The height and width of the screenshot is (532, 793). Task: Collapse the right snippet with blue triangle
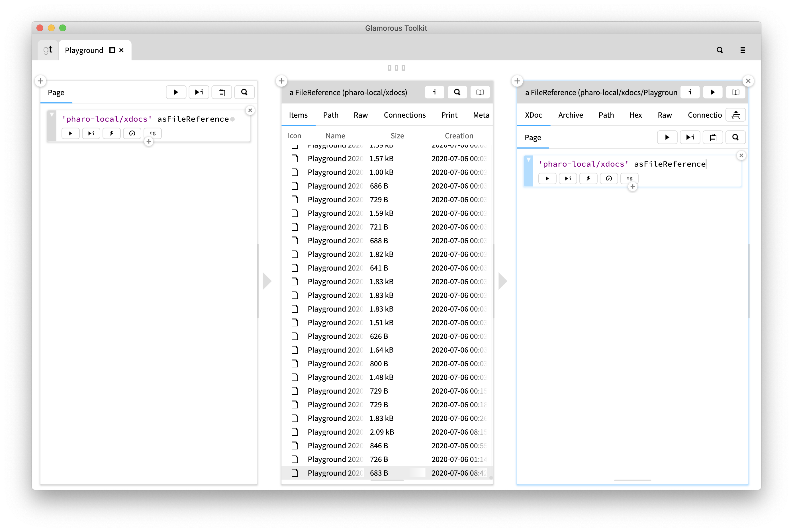coord(528,160)
